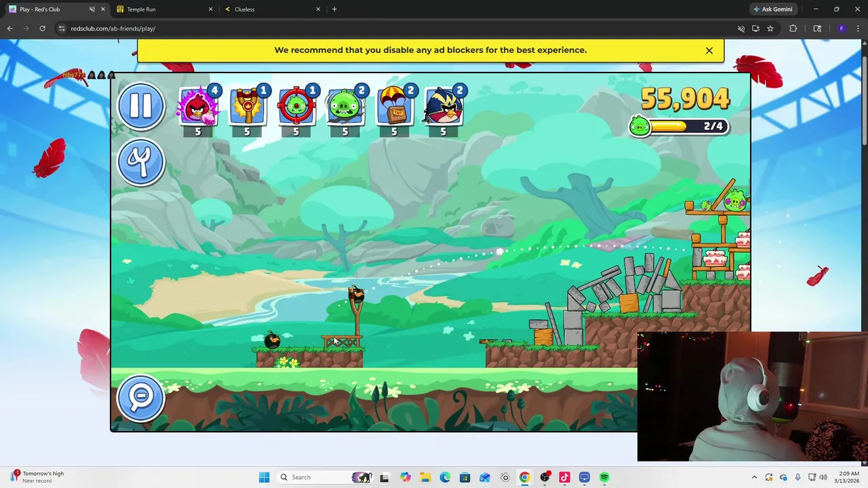This screenshot has width=868, height=488.
Task: Close the Clueless tab
Action: point(318,9)
